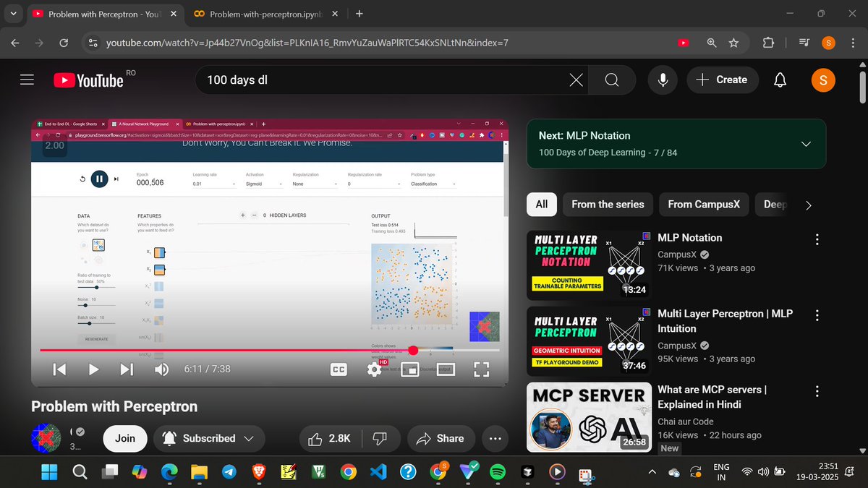Screen dimensions: 868x488
Task: Open the Chrome tab search dropdown arrow
Action: coord(13,14)
